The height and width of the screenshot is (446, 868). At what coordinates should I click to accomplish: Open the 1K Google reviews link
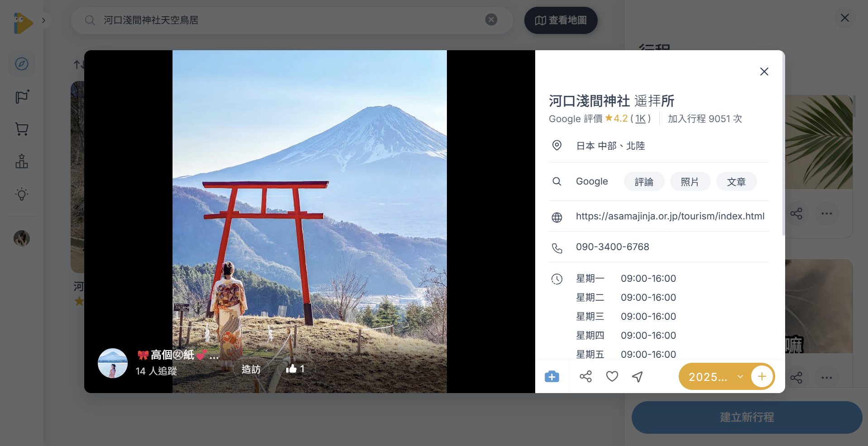[640, 119]
